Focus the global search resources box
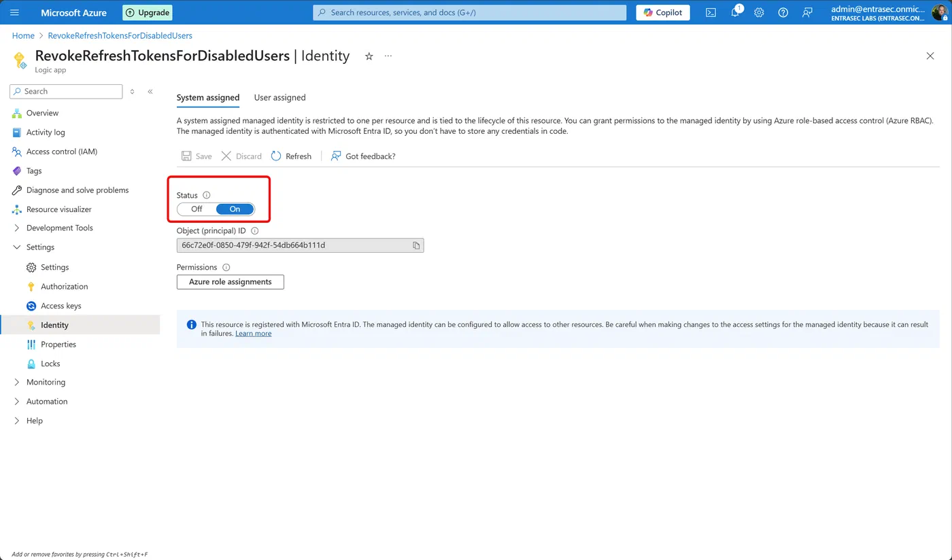Screen dimensions: 952x560 pos(470,12)
